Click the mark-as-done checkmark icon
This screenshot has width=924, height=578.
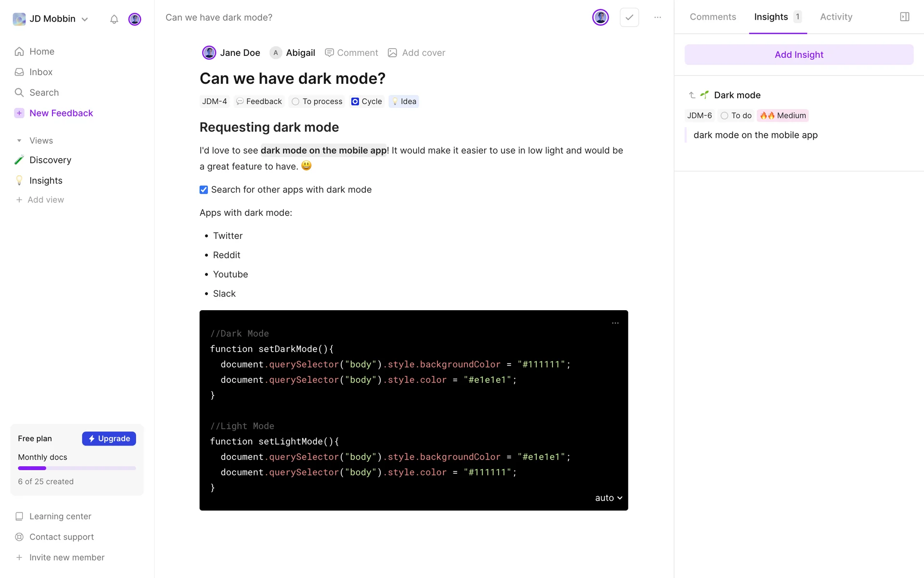[629, 17]
